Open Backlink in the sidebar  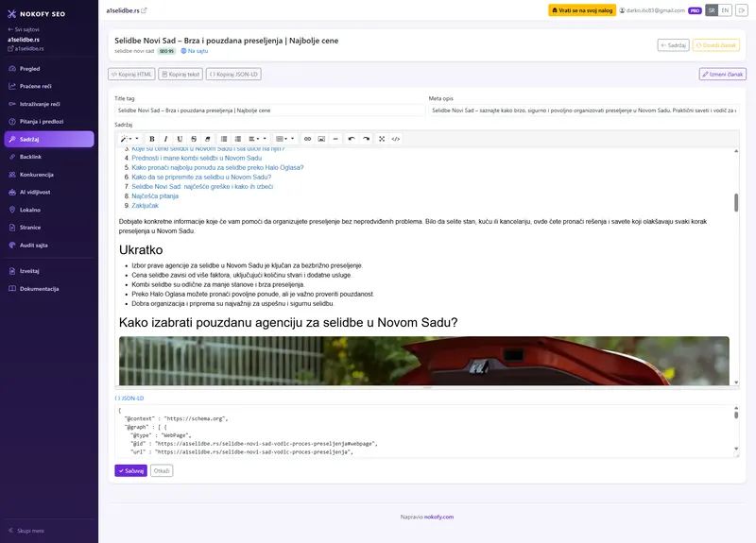coord(49,157)
